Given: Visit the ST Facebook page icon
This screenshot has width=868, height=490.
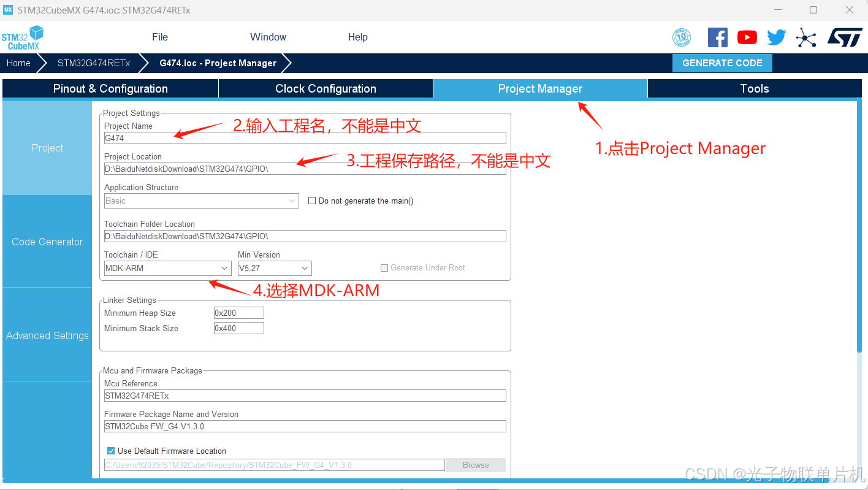Looking at the screenshot, I should point(718,37).
